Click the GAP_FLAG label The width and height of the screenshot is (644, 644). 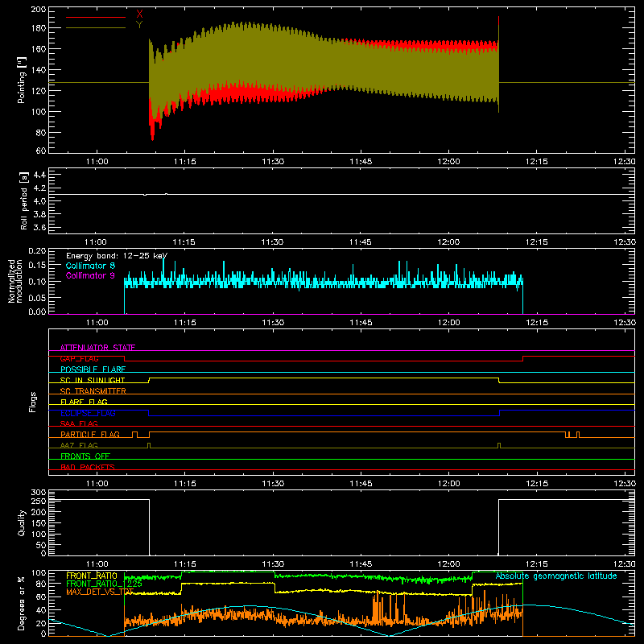(x=79, y=358)
